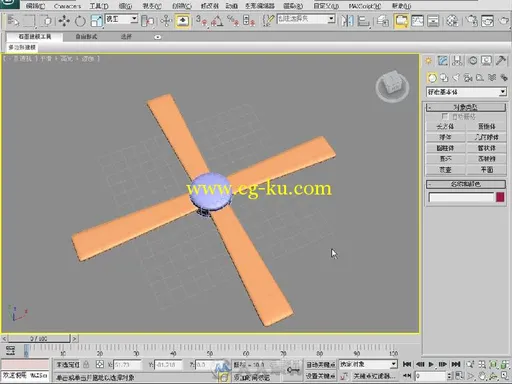Click the Cylinder primitive button
Image resolution: width=512 pixels, height=384 pixels.
(445, 148)
